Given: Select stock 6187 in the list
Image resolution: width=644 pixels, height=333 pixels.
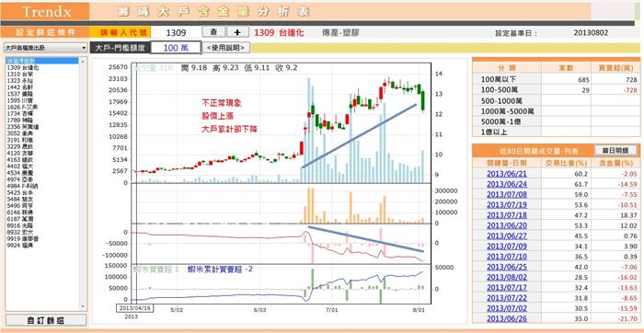Looking at the screenshot, I should 20,219.
